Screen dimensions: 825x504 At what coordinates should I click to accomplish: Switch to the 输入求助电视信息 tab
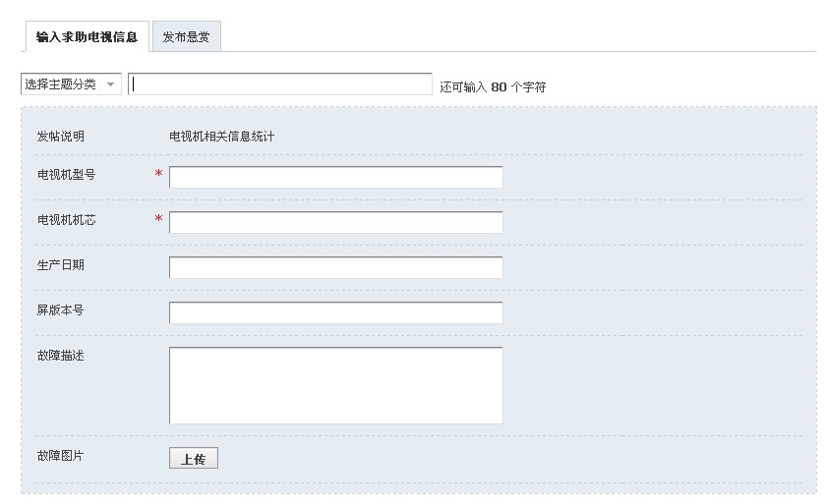pos(87,36)
